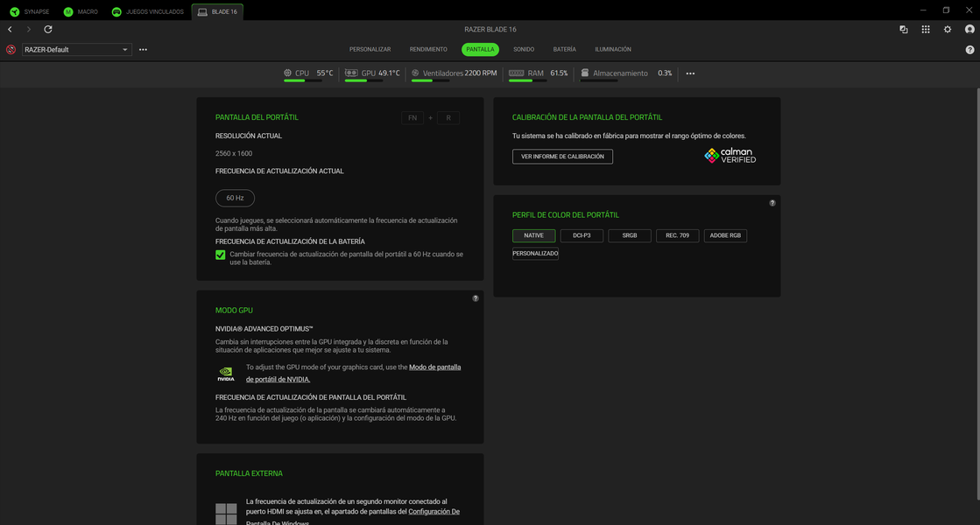Click the GPU temperature bar
Image resolution: width=980 pixels, height=525 pixels.
(x=363, y=80)
